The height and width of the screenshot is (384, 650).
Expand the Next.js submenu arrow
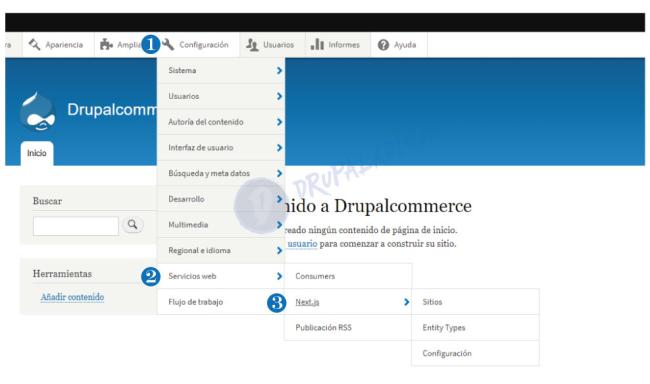point(407,302)
